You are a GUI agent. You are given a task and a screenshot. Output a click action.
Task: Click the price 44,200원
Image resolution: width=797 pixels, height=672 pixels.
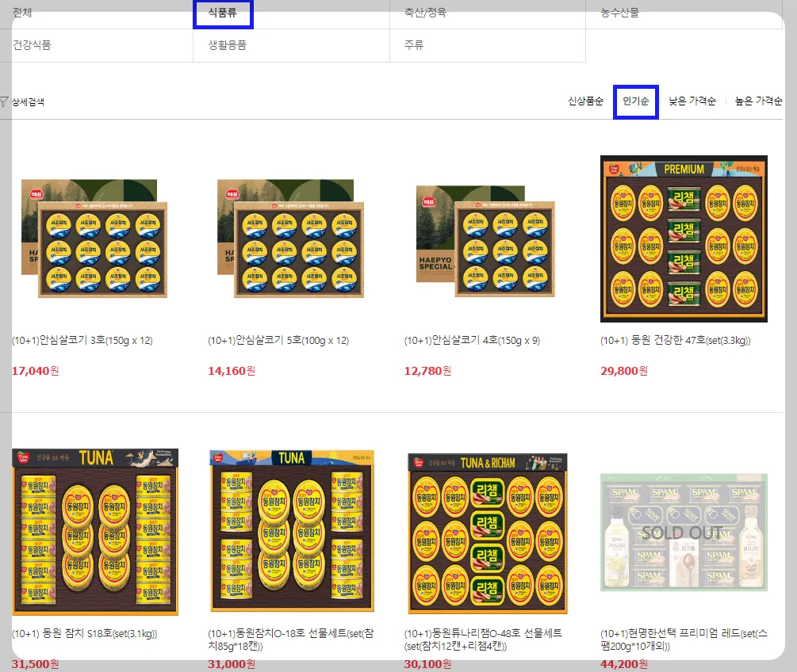[x=623, y=664]
